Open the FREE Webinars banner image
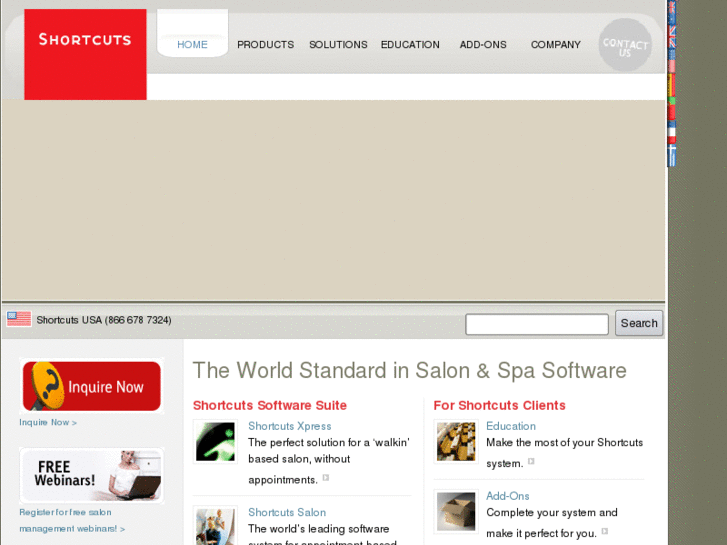 (x=92, y=475)
